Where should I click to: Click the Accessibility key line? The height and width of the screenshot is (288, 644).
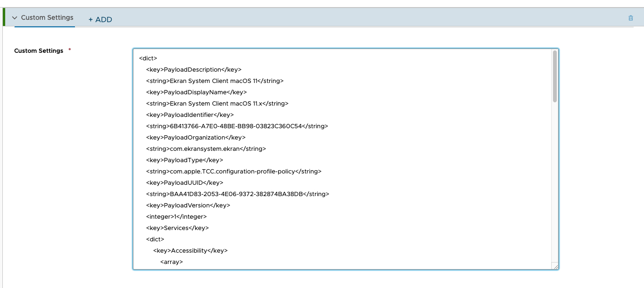(x=190, y=251)
